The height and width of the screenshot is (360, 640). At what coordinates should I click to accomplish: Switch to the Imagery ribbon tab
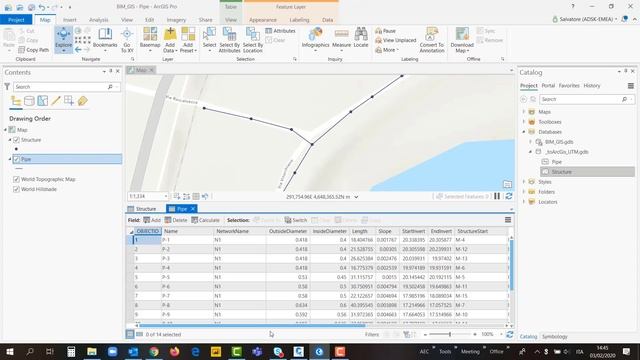(176, 20)
